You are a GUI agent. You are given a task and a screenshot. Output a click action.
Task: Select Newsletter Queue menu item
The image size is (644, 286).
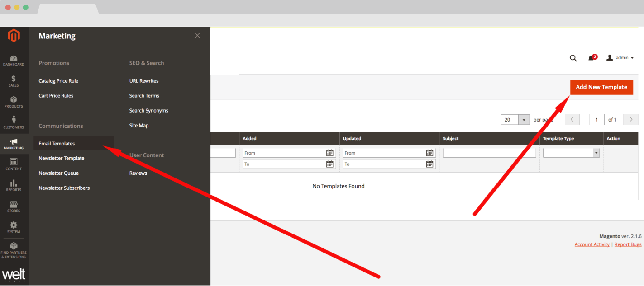[x=58, y=173]
